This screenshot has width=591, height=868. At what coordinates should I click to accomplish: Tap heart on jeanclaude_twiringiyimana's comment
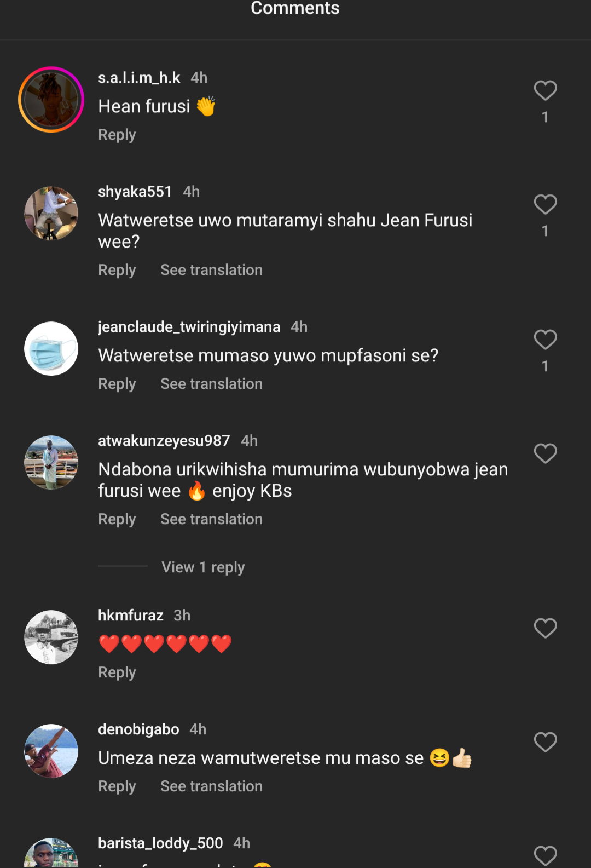coord(545,340)
